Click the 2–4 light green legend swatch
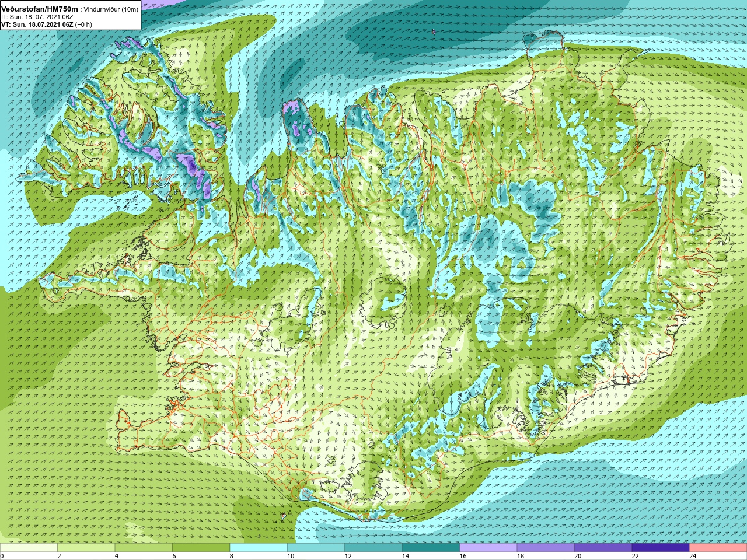 pos(86,548)
